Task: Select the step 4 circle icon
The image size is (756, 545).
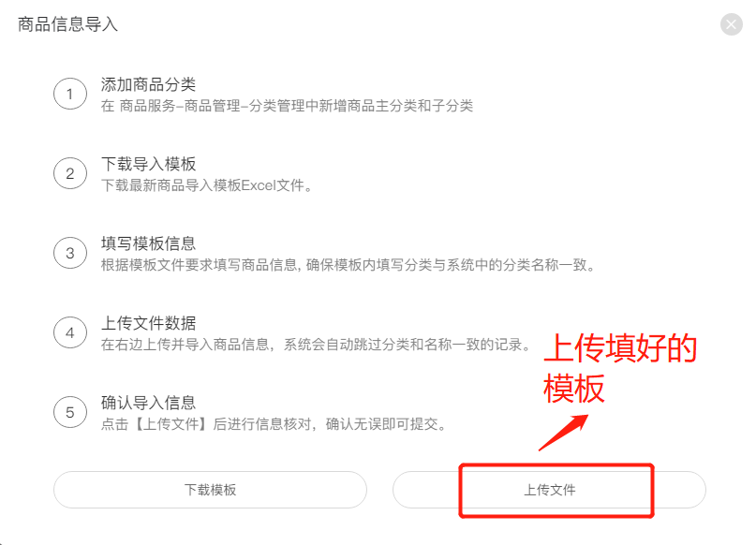Action: (x=70, y=332)
